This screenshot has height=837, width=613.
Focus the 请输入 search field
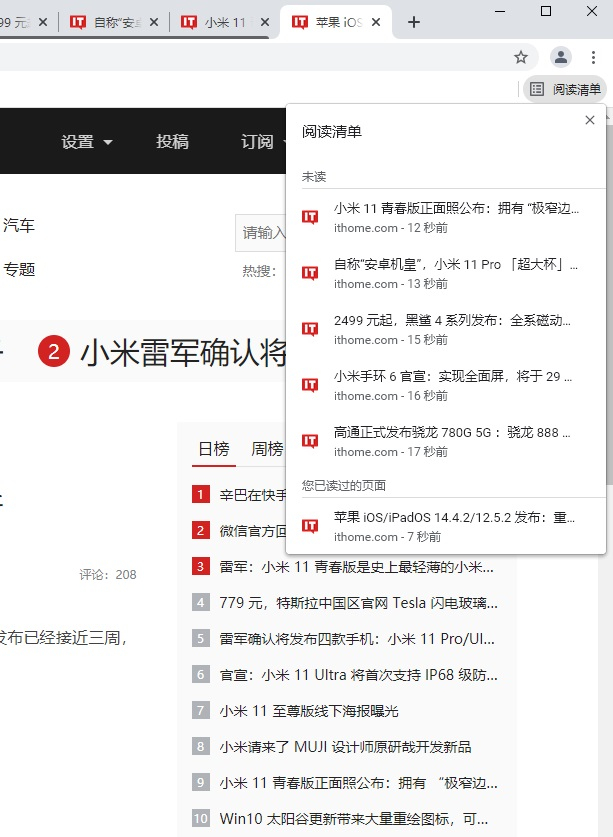261,233
